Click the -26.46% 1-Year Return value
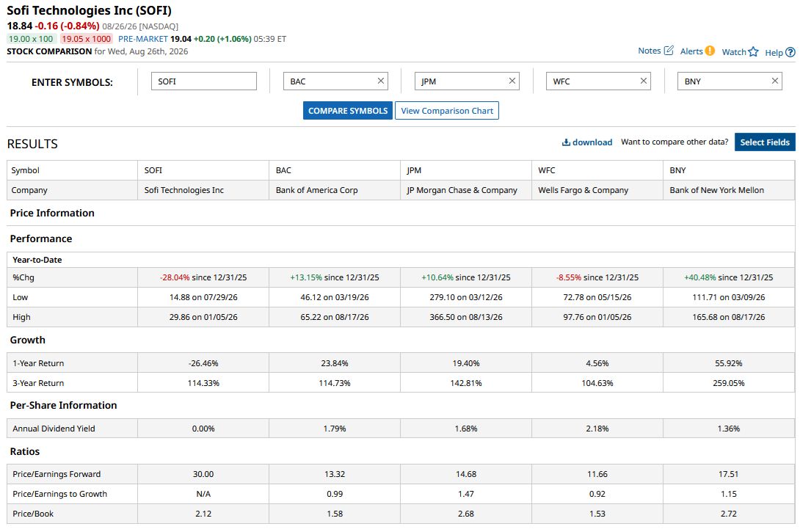The image size is (800, 532). (203, 363)
